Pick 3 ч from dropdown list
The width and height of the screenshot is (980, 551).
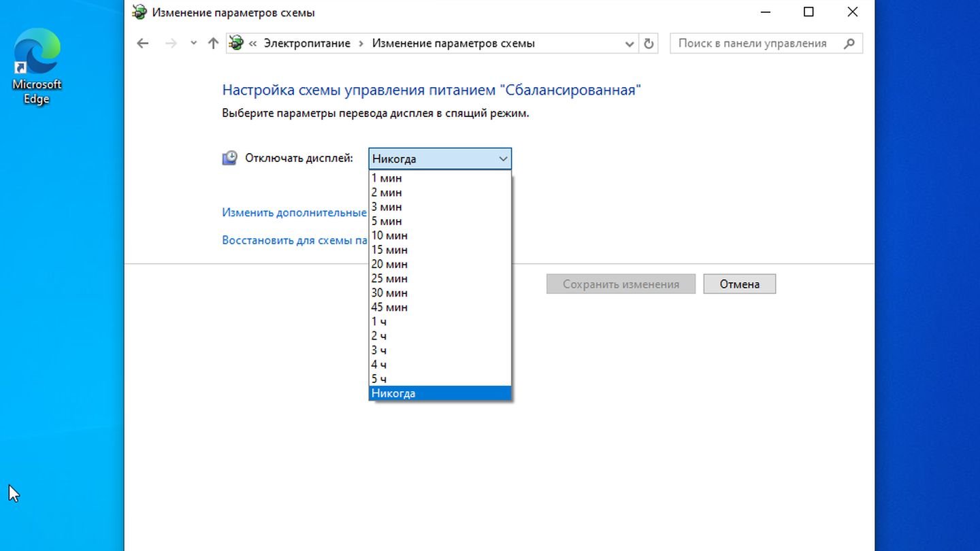coord(440,350)
